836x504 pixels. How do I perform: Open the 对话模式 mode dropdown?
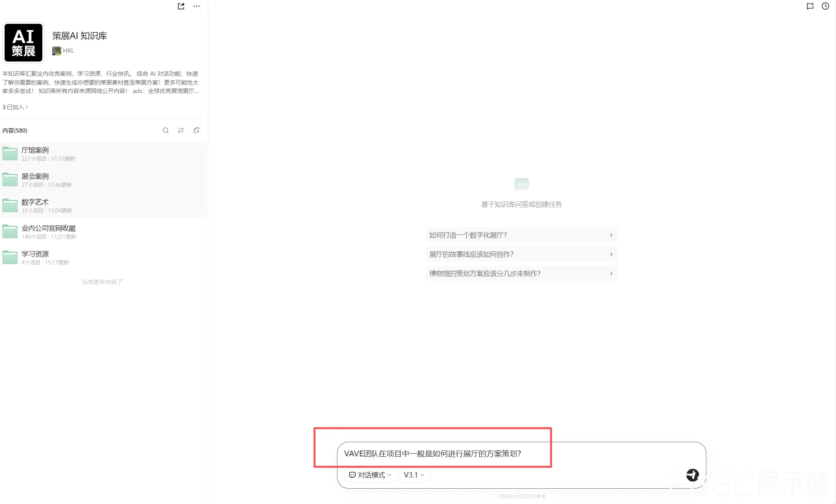370,475
